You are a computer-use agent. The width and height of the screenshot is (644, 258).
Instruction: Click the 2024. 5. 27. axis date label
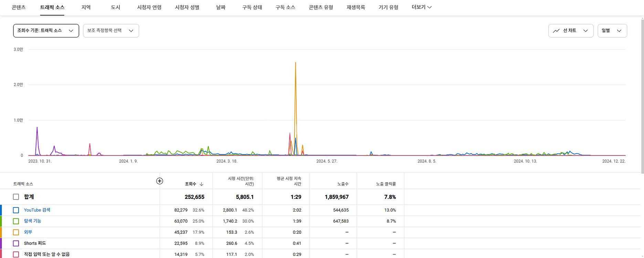pyautogui.click(x=327, y=161)
